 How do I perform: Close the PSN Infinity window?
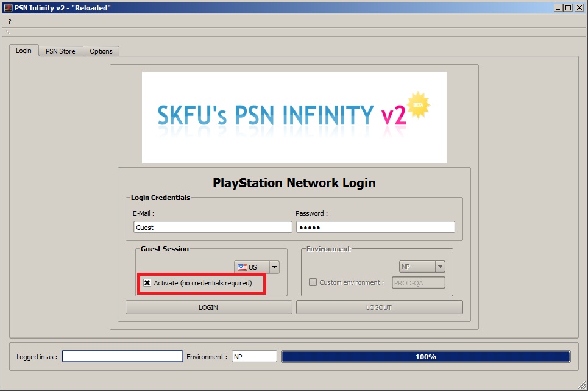click(579, 7)
